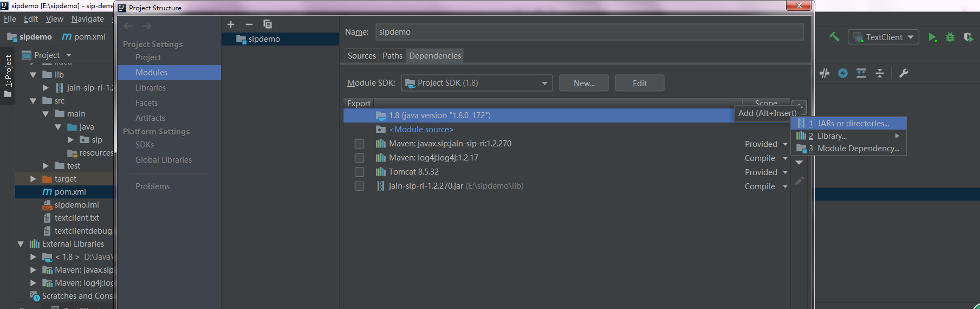Viewport: 980px width, 309px height.
Task: Expand the test folder
Action: click(x=46, y=166)
